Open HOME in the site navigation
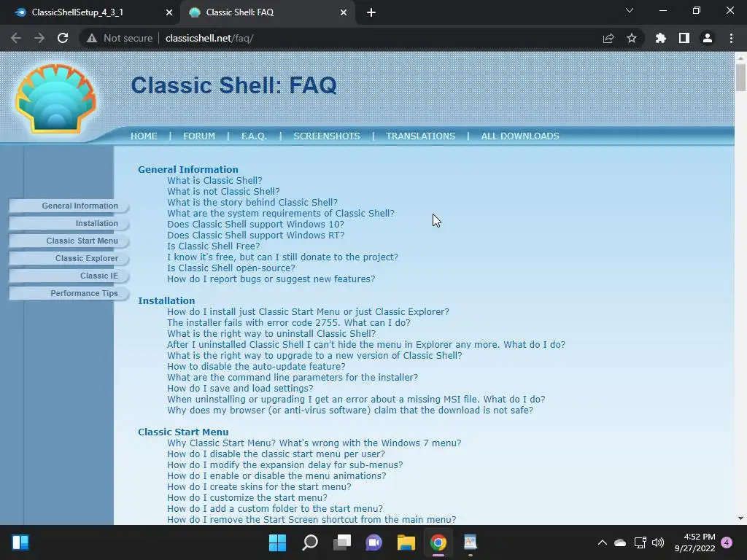747x560 pixels. (x=144, y=136)
